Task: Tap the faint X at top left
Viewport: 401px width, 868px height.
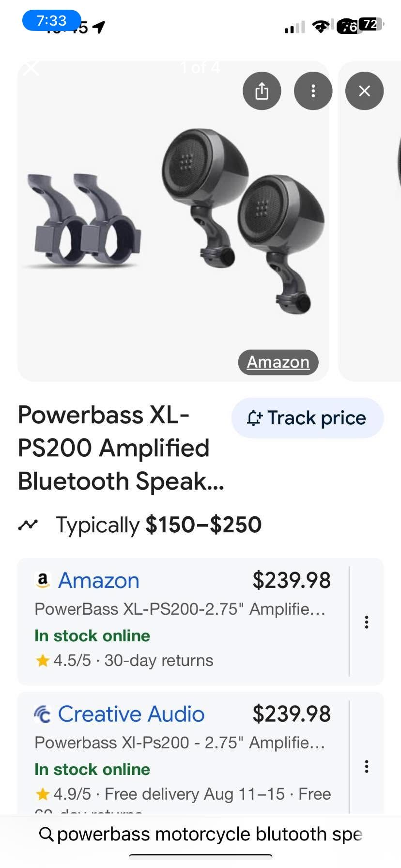Action: click(x=31, y=68)
